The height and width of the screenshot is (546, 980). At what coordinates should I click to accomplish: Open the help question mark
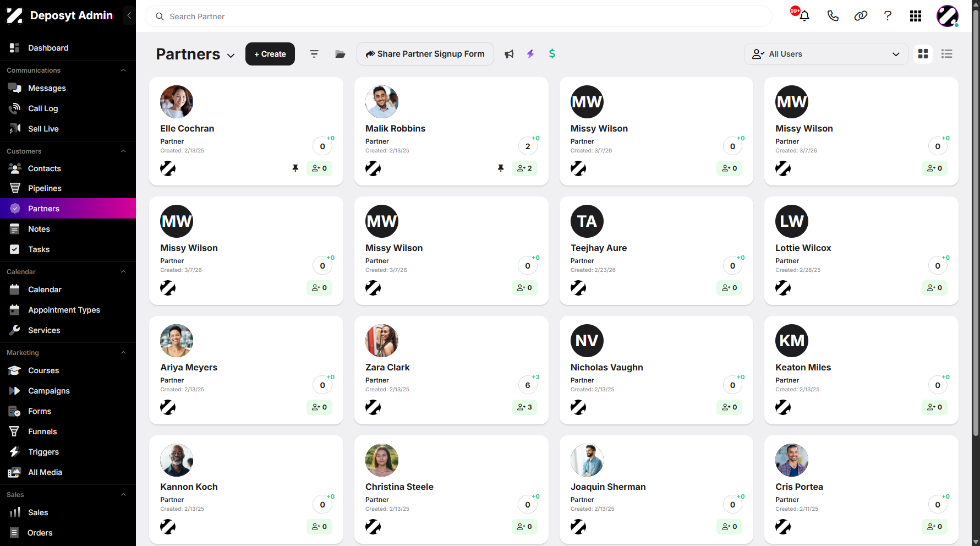coord(888,16)
